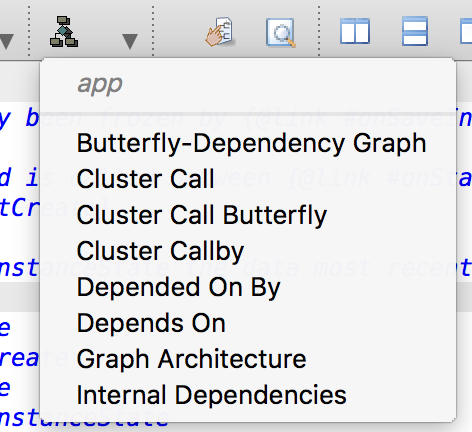Open the dropdown arrow beside the graph icon
Viewport: 472px width, 432px height.
click(130, 41)
